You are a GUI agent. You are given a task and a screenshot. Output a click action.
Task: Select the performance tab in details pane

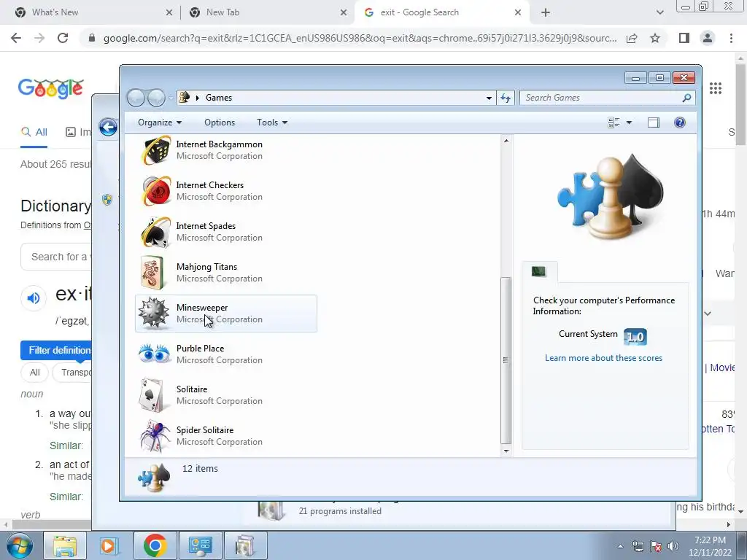pos(539,271)
